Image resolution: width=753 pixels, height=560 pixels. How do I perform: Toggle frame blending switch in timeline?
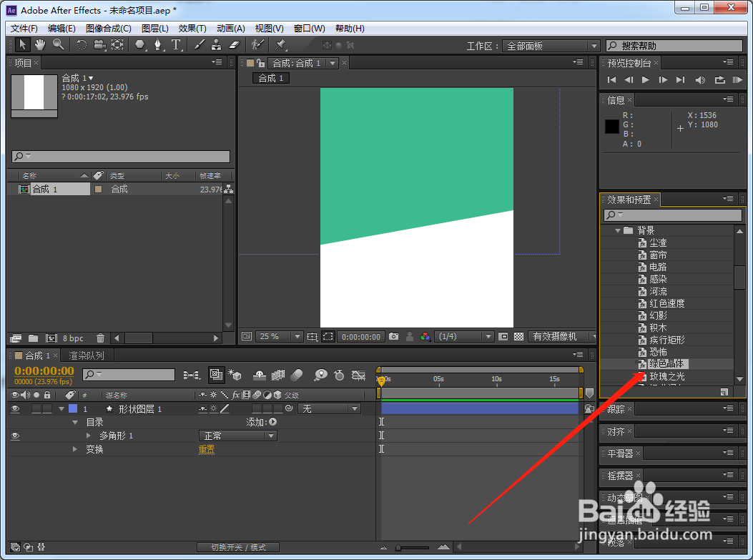pos(278,375)
